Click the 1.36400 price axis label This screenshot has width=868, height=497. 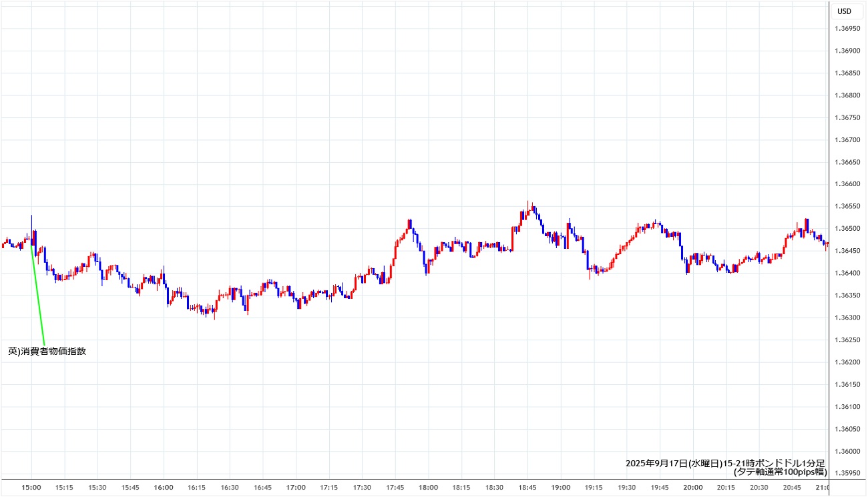point(847,274)
